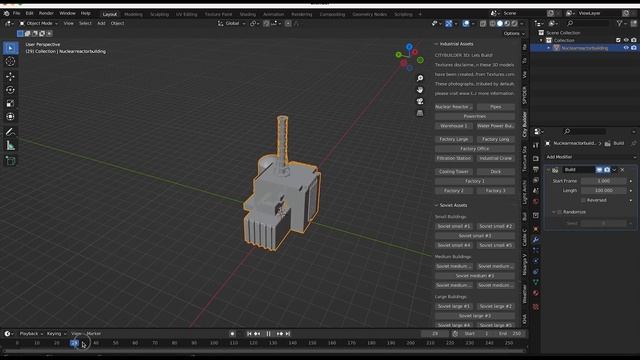640x360 pixels.
Task: Open the Object Data properties tab icon
Action: [536, 282]
